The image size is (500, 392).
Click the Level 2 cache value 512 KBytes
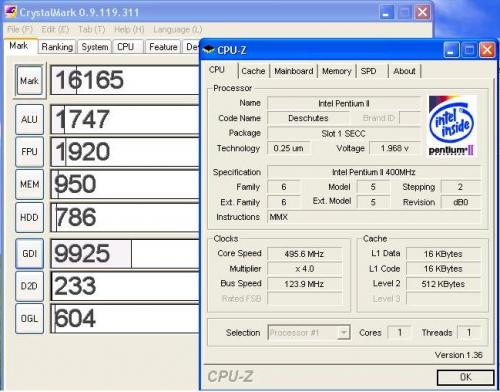(x=443, y=284)
